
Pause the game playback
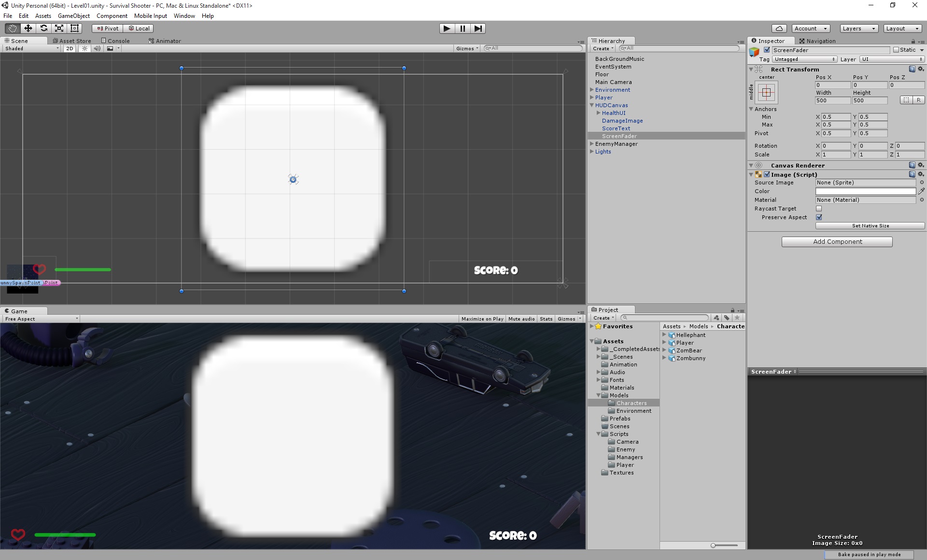pos(463,28)
